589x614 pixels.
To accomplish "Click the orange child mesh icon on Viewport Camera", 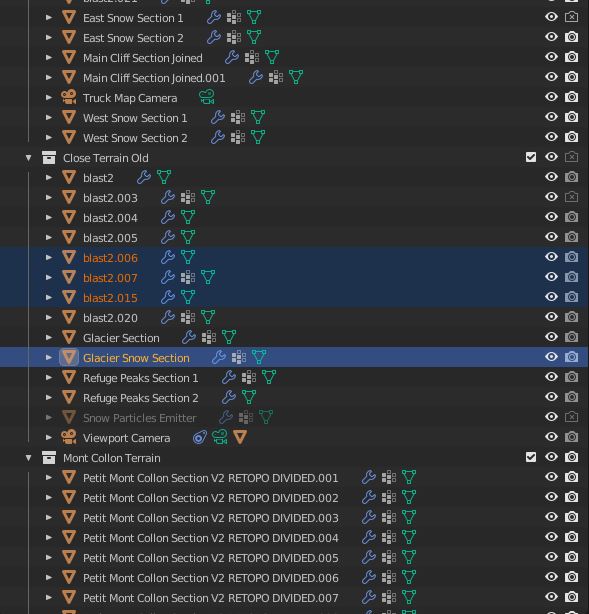I will (x=240, y=437).
